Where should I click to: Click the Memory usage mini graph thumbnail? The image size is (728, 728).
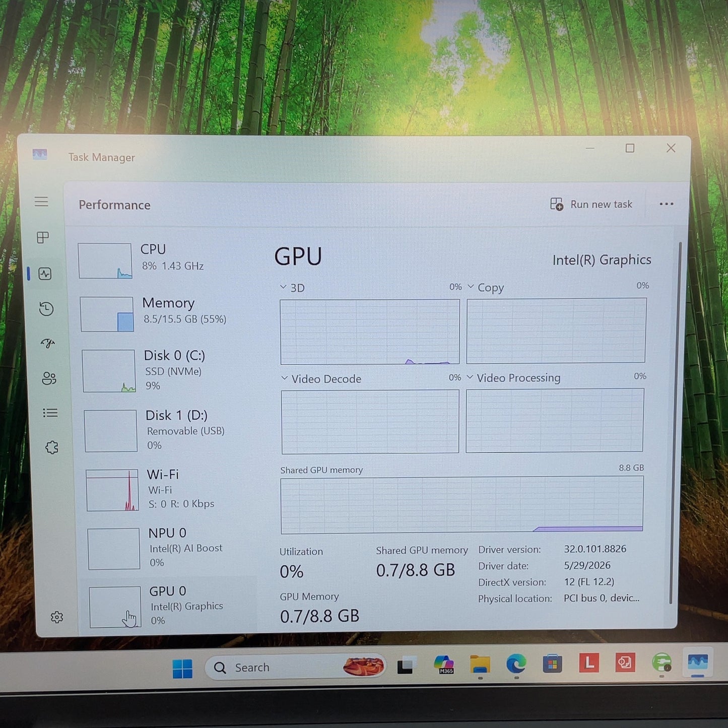click(x=107, y=314)
